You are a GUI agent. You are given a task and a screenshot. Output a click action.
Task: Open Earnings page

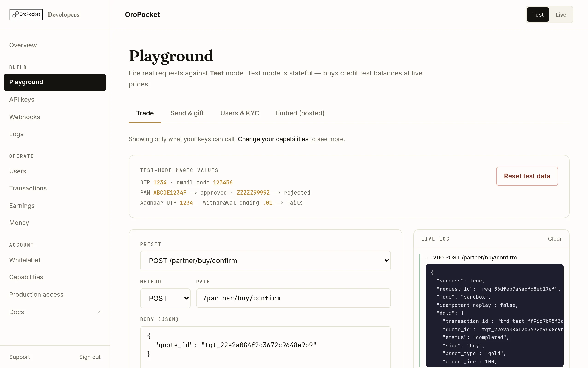point(55,206)
